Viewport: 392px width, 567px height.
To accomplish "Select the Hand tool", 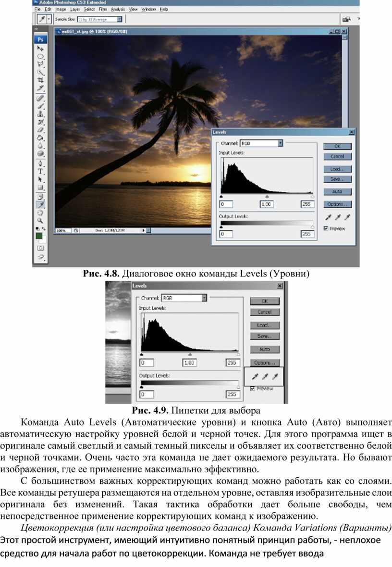I will pos(40,213).
